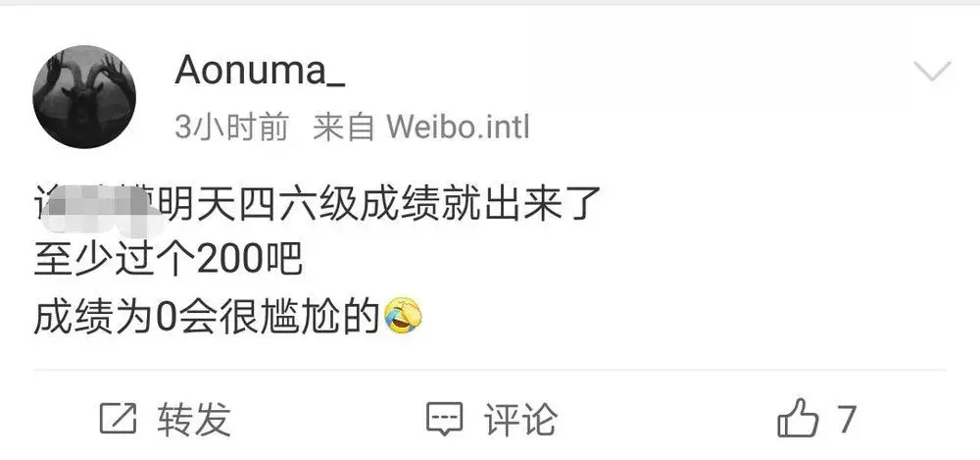Image resolution: width=980 pixels, height=460 pixels.
Task: Open the Weibo.intl source link
Action: [x=458, y=128]
